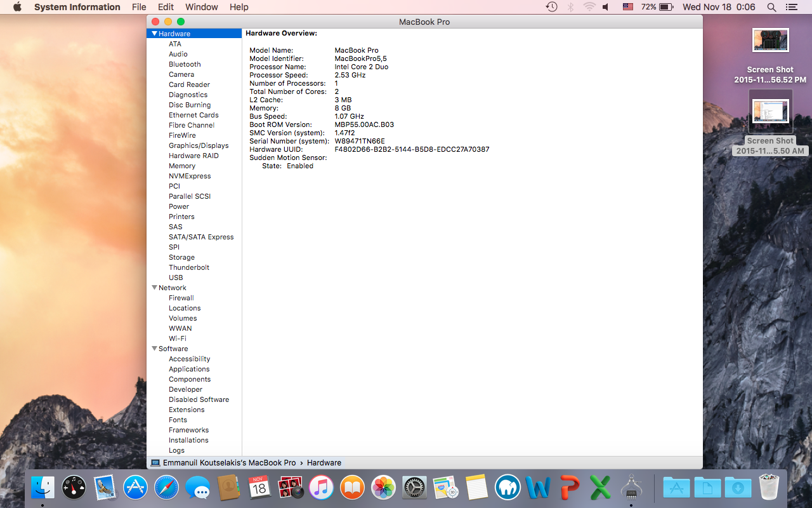Viewport: 812px width, 508px height.
Task: Open iBooks from the Dock
Action: [352, 488]
